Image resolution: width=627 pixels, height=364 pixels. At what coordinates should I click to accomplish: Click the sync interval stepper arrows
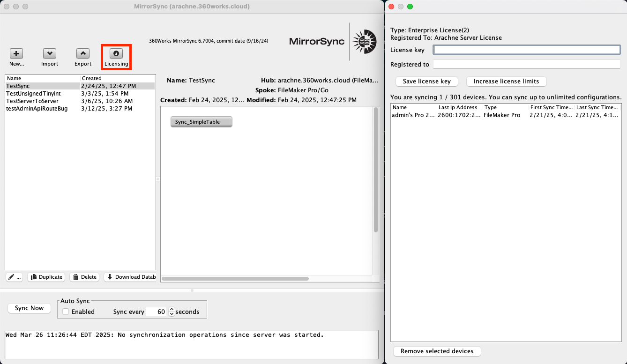(x=172, y=312)
